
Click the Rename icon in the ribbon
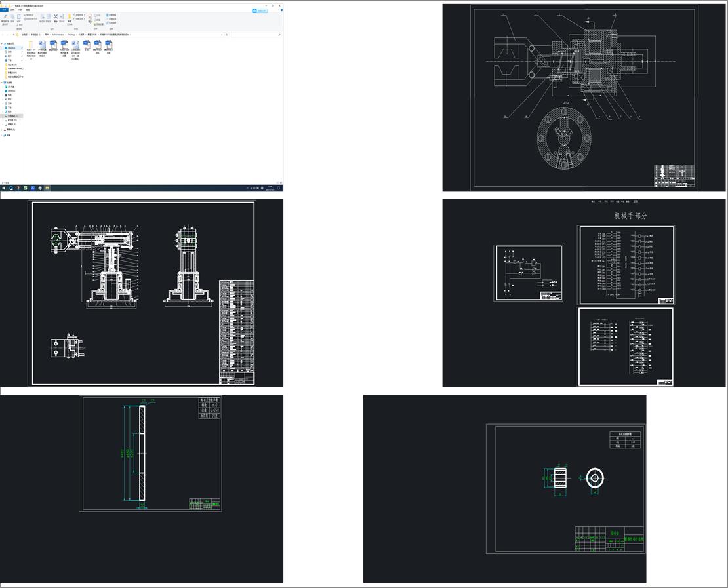tap(62, 17)
